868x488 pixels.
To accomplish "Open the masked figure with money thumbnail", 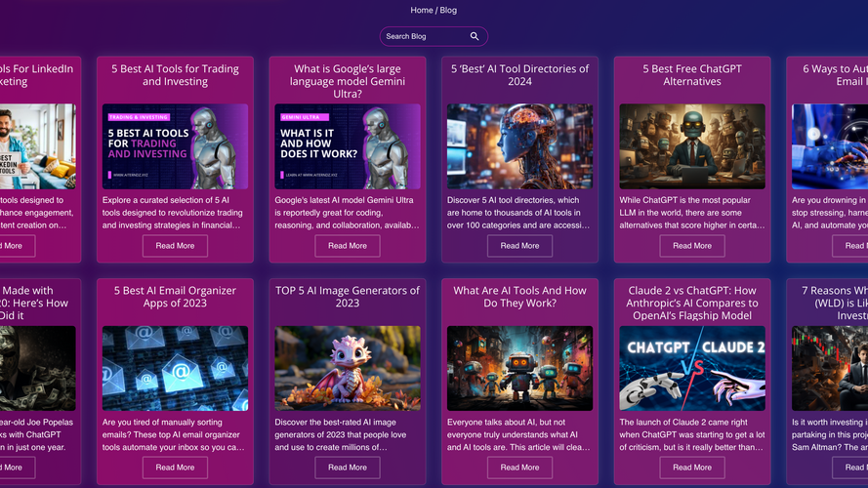I will tap(38, 369).
